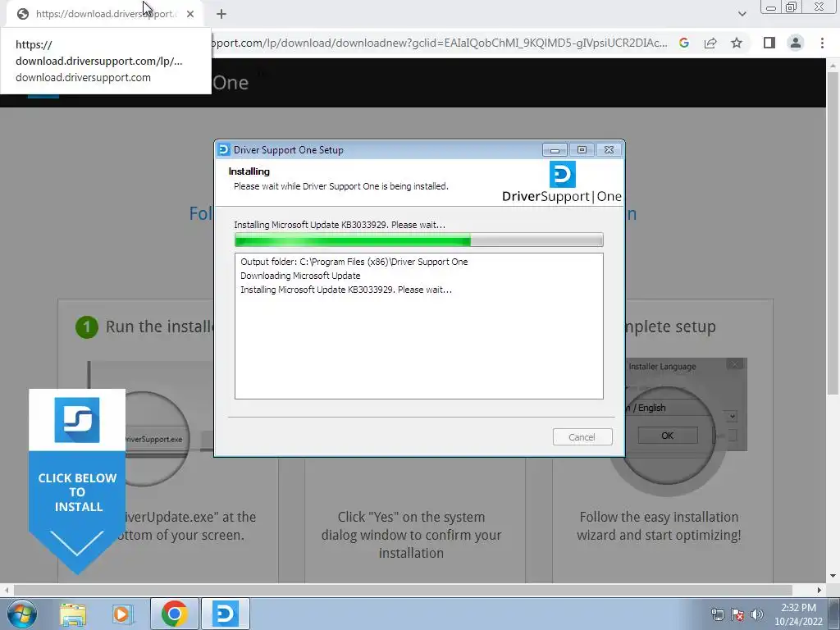This screenshot has width=840, height=630.
Task: Open Action Center flag icon
Action: [x=737, y=614]
